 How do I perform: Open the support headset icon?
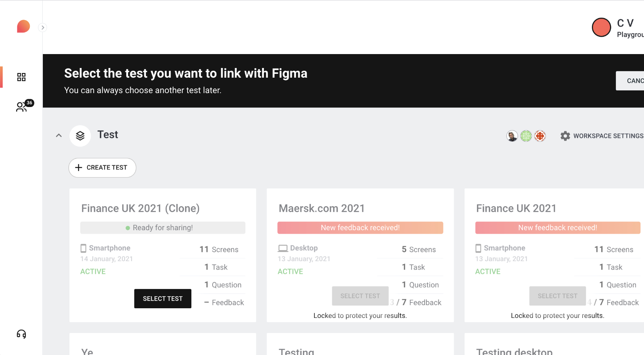21,334
